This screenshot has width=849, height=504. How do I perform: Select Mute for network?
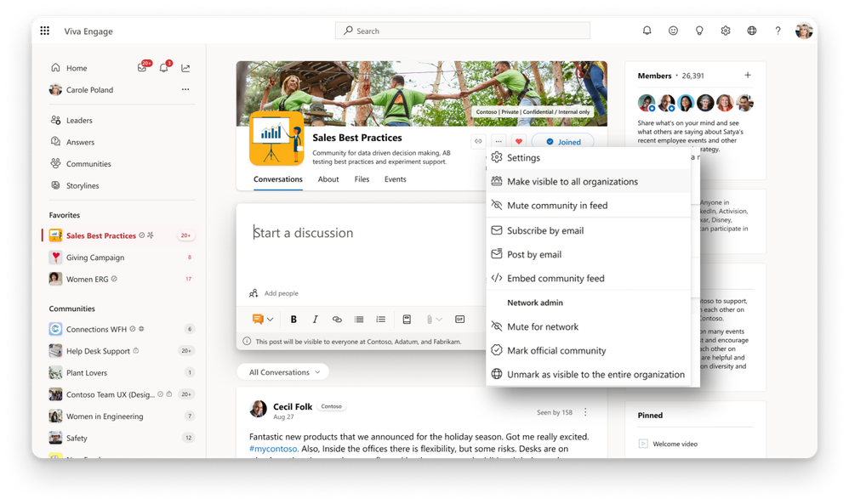click(589, 326)
